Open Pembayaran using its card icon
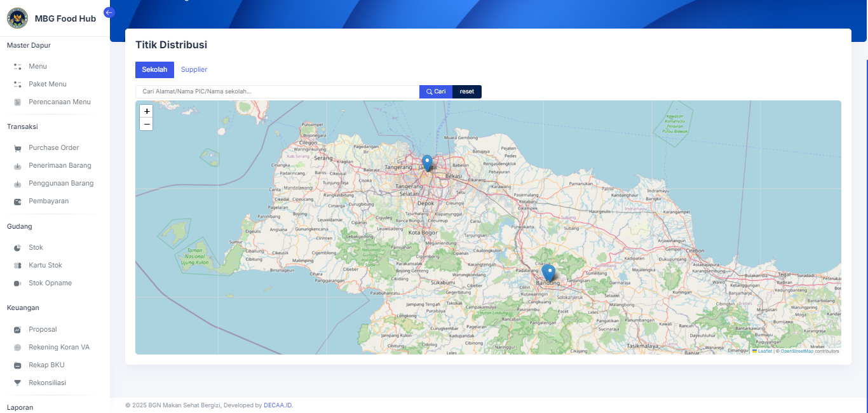Screen dimensions: 868x413 [x=17, y=201]
